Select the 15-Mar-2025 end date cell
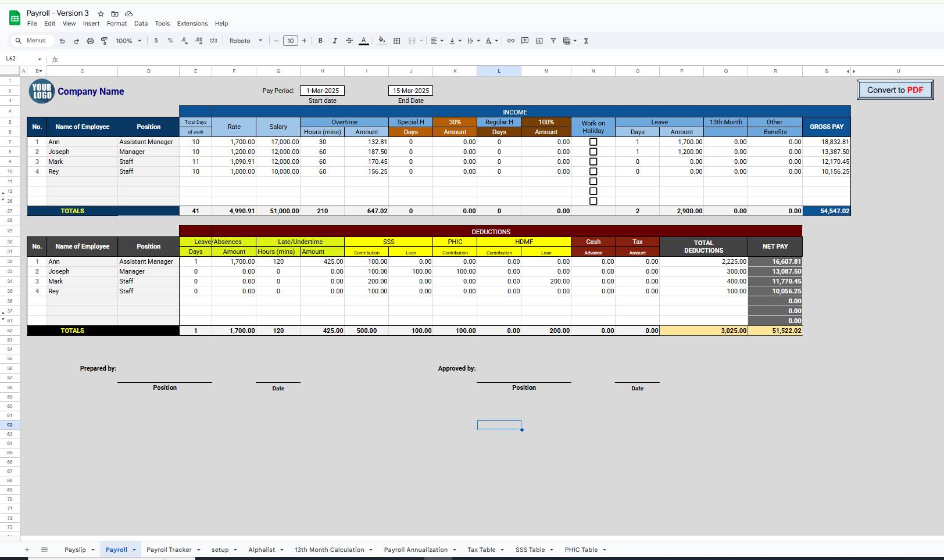Image resolution: width=944 pixels, height=560 pixels. coord(411,91)
